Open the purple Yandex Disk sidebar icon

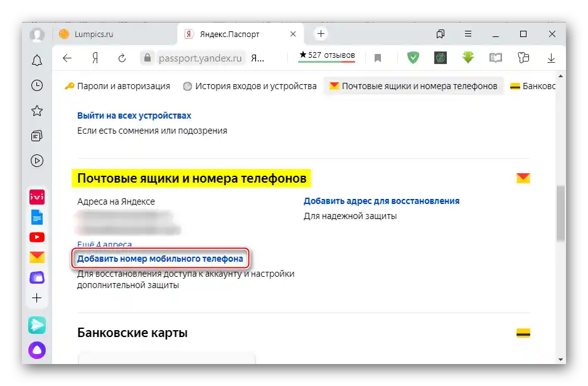click(x=37, y=277)
